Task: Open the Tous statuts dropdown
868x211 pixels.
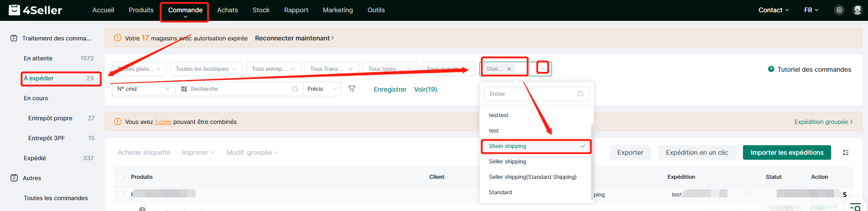Action: pos(448,69)
